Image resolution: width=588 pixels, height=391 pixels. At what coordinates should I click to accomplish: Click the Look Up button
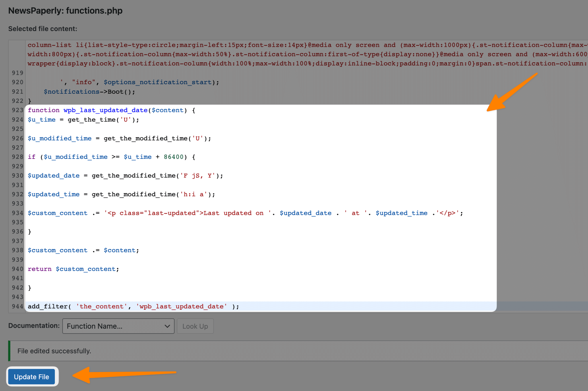195,326
